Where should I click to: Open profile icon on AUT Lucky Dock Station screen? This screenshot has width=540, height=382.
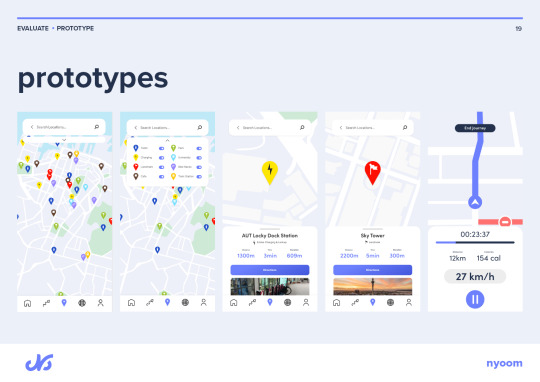pos(306,302)
